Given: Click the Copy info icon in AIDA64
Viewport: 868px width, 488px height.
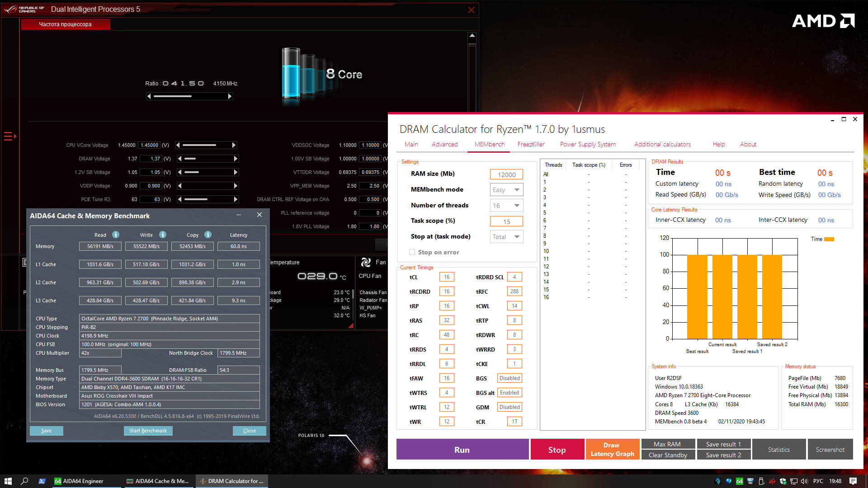Looking at the screenshot, I should 208,235.
